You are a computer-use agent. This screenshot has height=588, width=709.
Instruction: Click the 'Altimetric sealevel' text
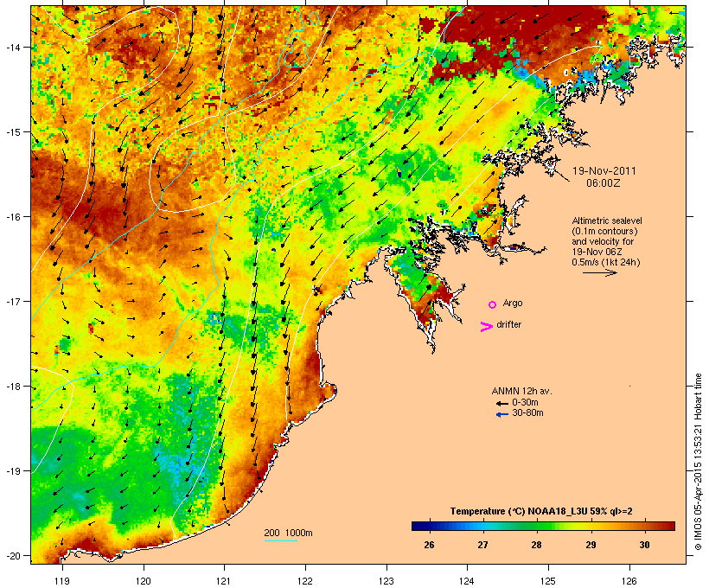click(x=607, y=220)
